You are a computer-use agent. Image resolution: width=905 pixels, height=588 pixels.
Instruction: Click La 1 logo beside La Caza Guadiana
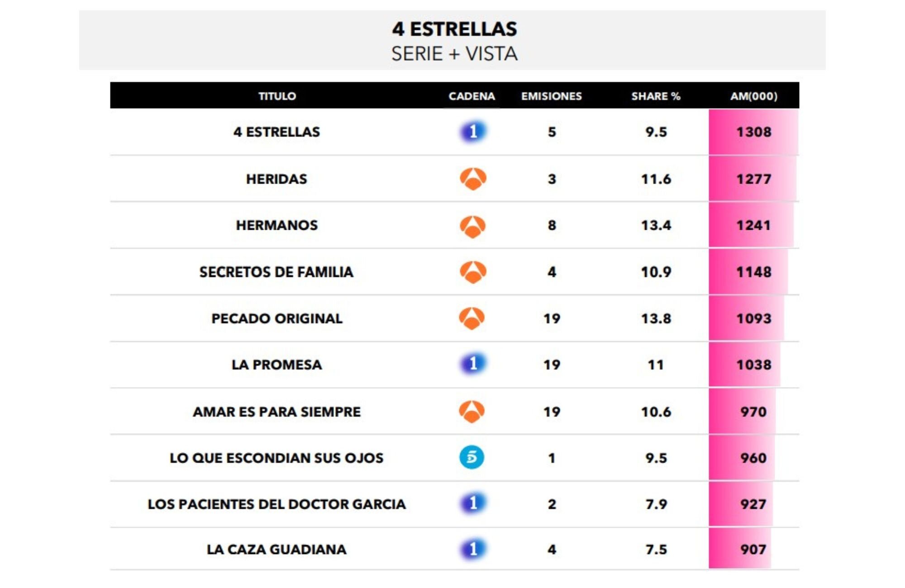[473, 549]
